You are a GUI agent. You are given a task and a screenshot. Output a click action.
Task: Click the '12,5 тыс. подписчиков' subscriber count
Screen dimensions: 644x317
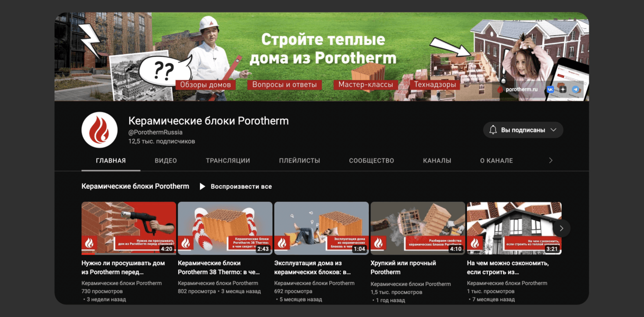click(161, 142)
